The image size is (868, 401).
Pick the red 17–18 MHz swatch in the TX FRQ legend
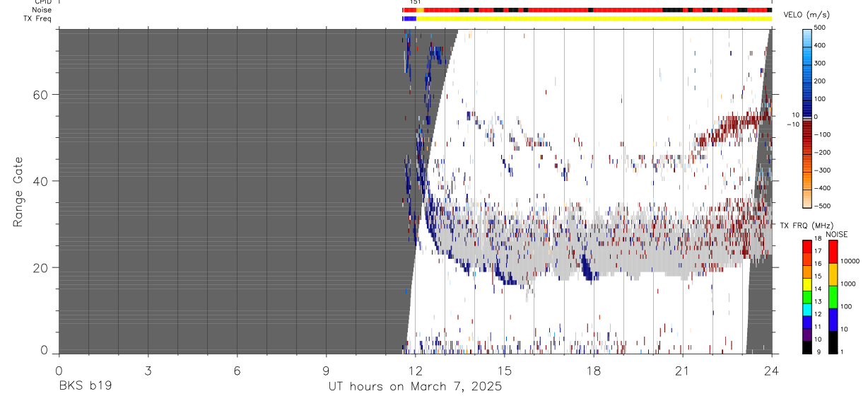(807, 246)
